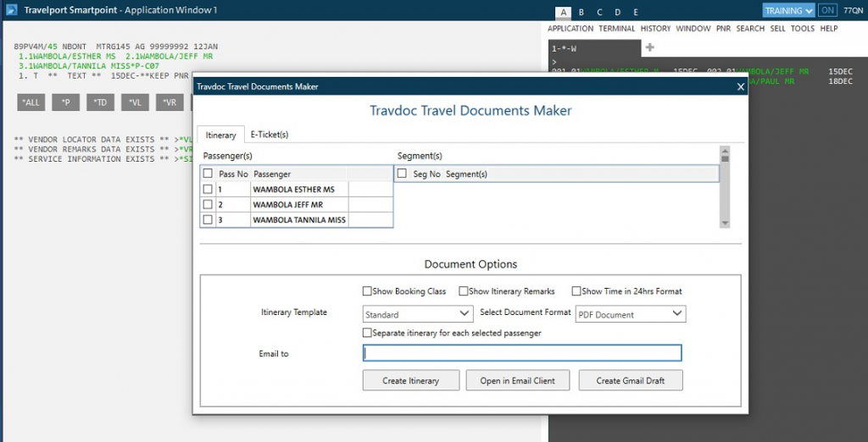Screen dimensions: 868x442
Task: Select window tab D
Action: (618, 12)
